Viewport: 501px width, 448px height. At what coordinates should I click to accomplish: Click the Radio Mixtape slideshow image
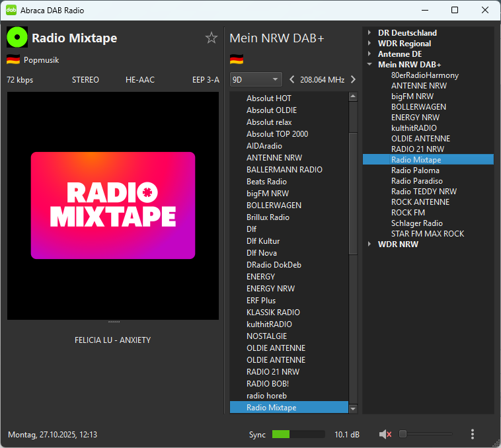point(113,205)
